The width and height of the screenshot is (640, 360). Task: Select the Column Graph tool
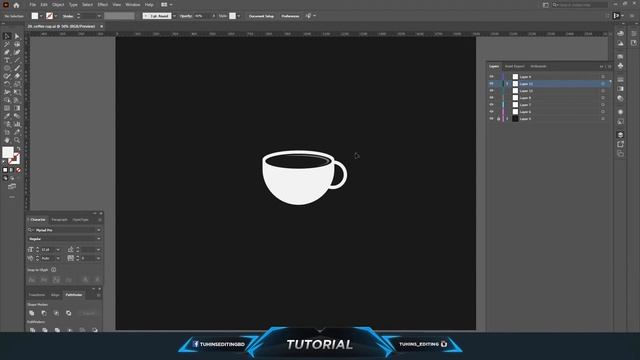point(17,124)
